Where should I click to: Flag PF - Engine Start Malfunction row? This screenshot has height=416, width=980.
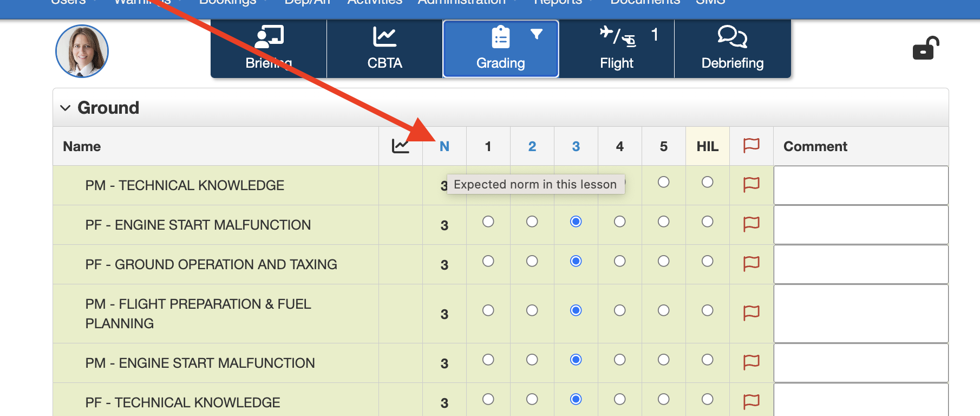click(751, 224)
